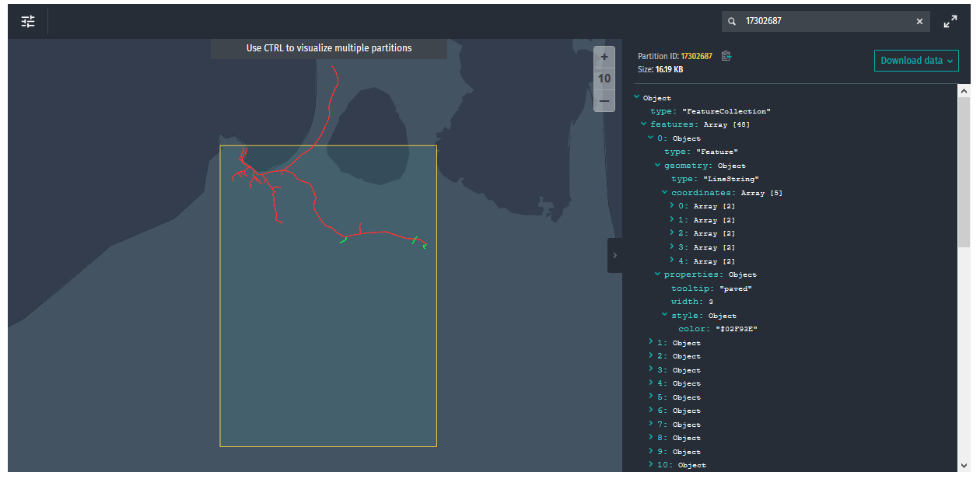
Task: Expand feature 7: Object
Action: pyautogui.click(x=651, y=424)
